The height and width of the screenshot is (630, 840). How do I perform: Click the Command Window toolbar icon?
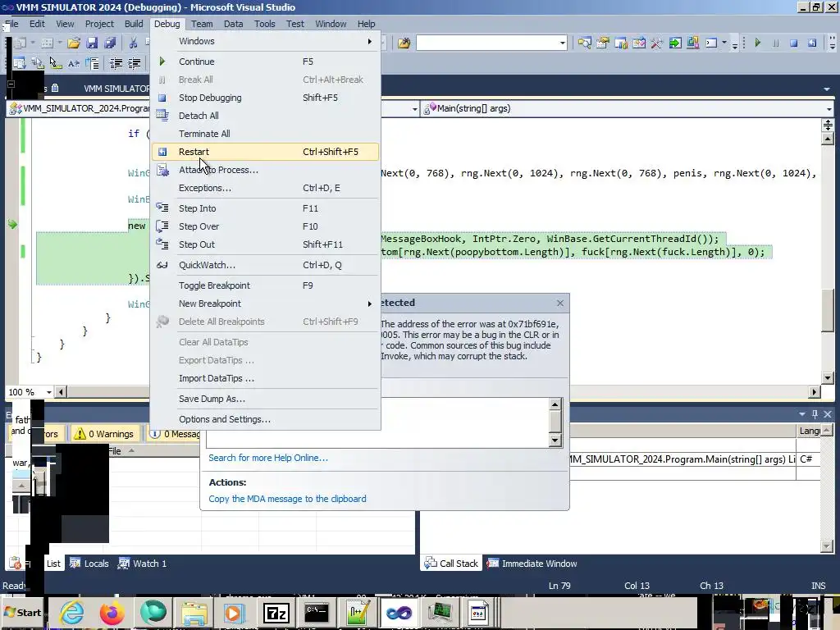pyautogui.click(x=711, y=43)
